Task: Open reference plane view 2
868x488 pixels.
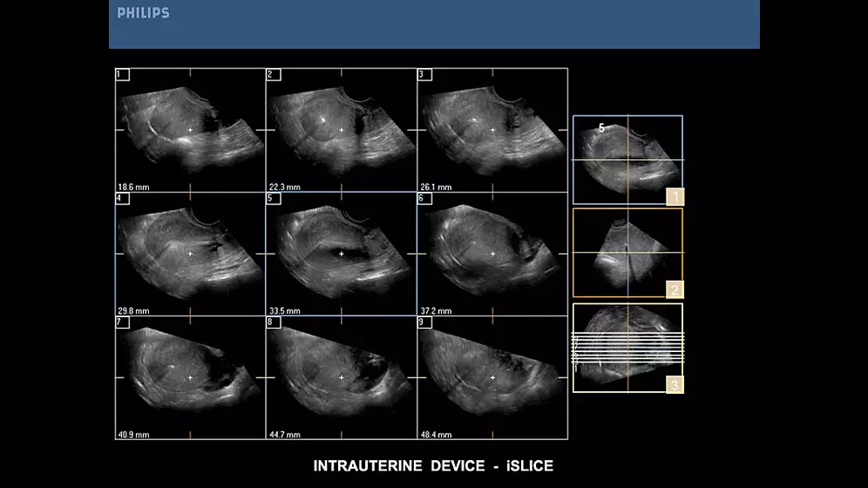Action: point(627,253)
